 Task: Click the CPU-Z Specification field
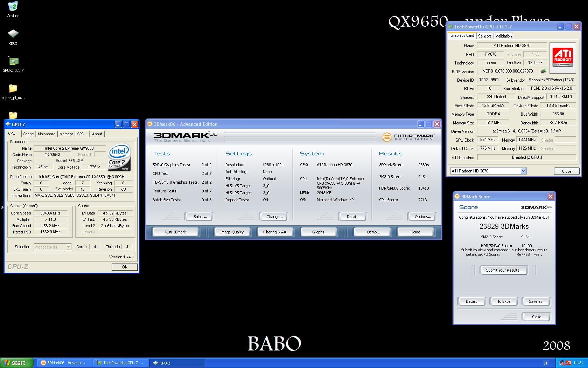coord(83,177)
